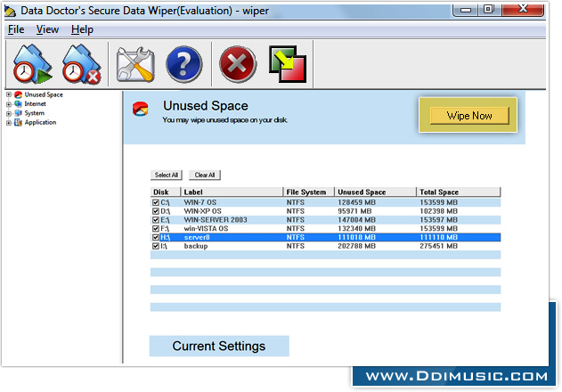Click the start scheduled wipe toolbar icon

(33, 63)
